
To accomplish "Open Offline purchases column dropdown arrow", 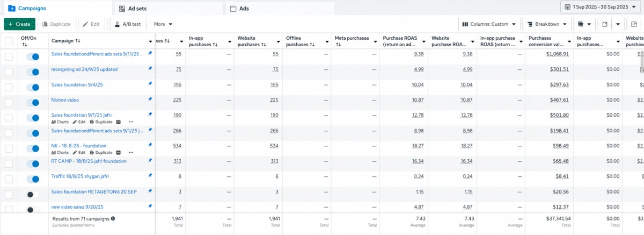I will pos(327,41).
